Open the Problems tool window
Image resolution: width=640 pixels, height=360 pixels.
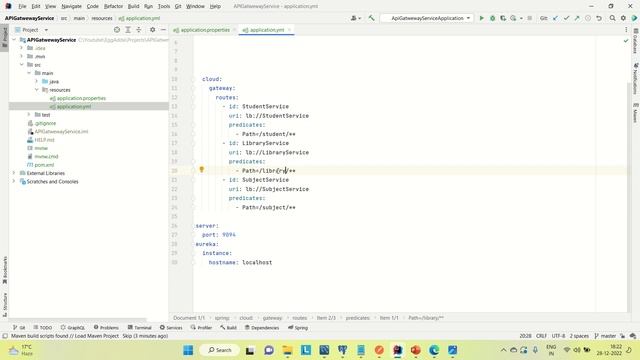coord(106,327)
